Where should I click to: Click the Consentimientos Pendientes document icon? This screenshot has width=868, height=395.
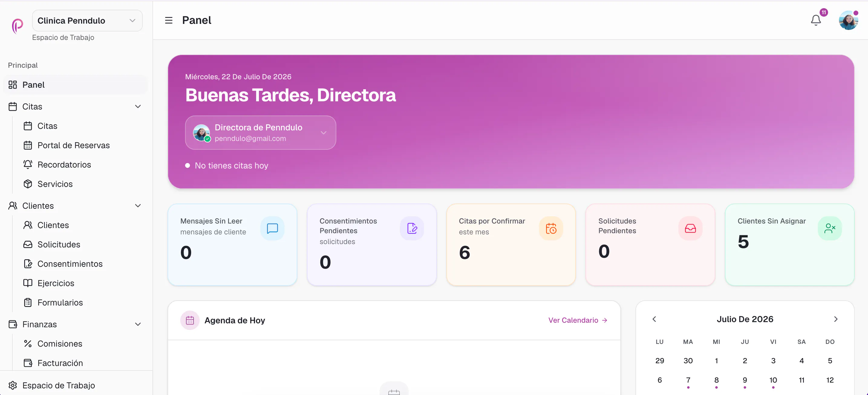point(412,228)
